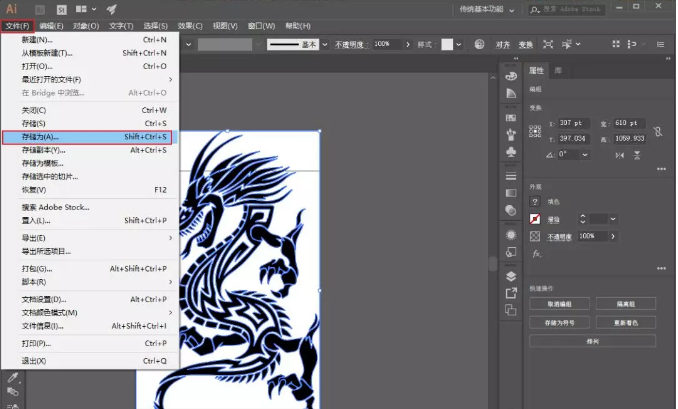Image resolution: width=678 pixels, height=409 pixels.
Task: Switch to the 属性 tab
Action: click(536, 70)
